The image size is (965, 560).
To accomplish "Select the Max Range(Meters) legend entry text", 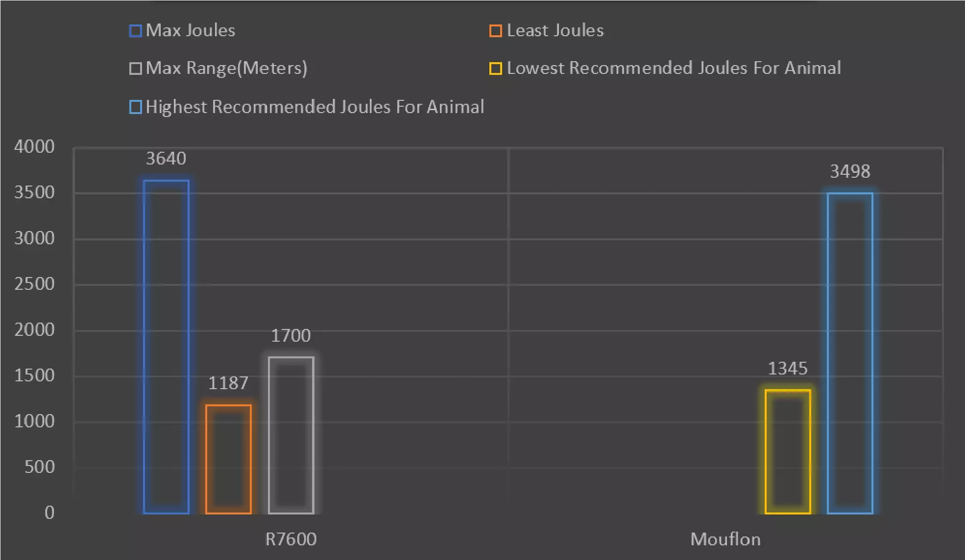I will point(226,68).
